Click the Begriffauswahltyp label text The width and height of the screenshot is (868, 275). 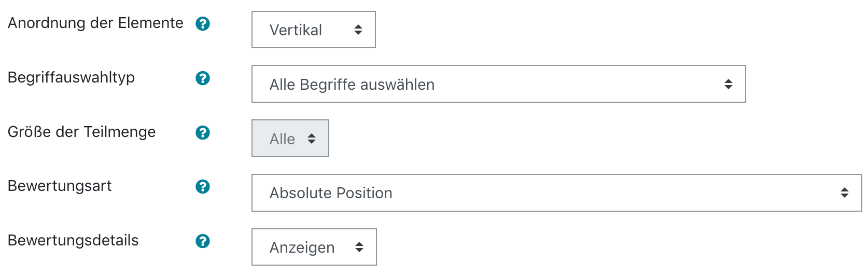tap(71, 78)
